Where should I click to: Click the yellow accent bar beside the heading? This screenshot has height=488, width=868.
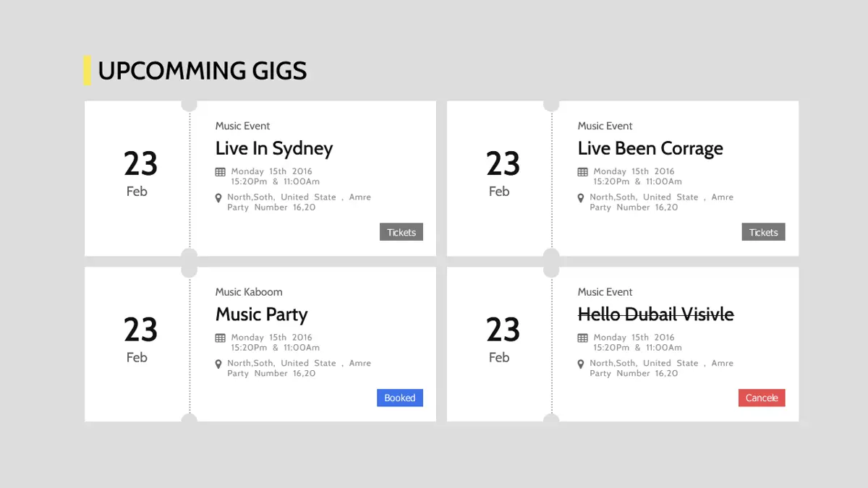(88, 71)
